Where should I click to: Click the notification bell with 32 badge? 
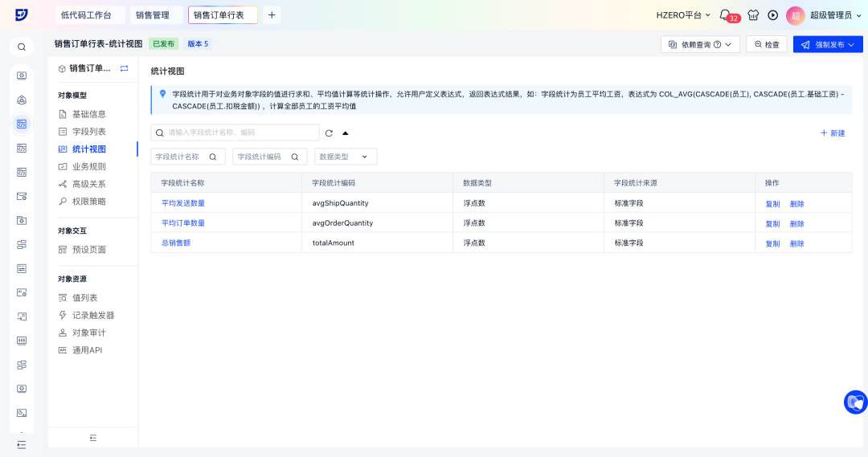[726, 15]
